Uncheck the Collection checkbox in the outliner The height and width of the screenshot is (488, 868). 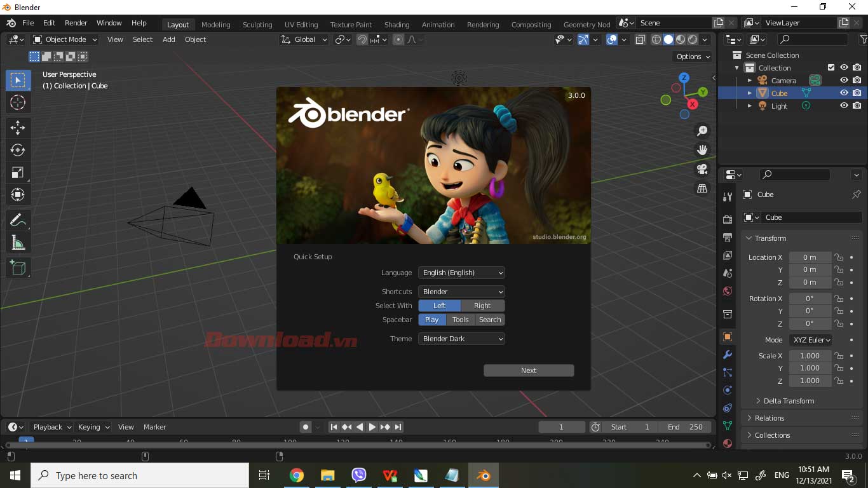point(831,67)
